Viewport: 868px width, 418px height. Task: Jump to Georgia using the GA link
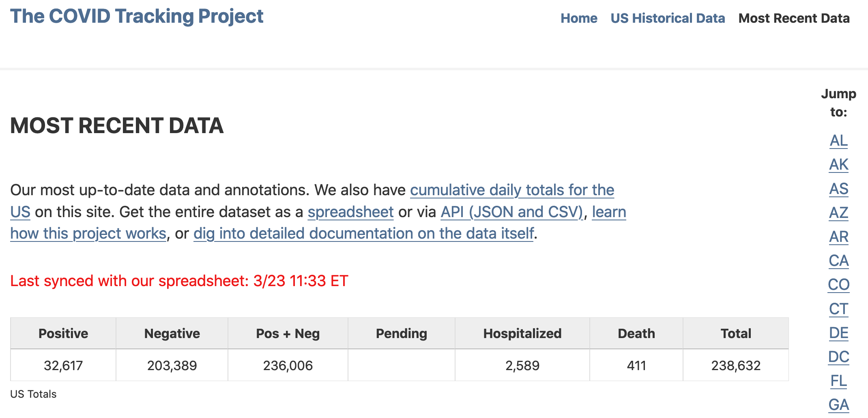click(x=839, y=404)
